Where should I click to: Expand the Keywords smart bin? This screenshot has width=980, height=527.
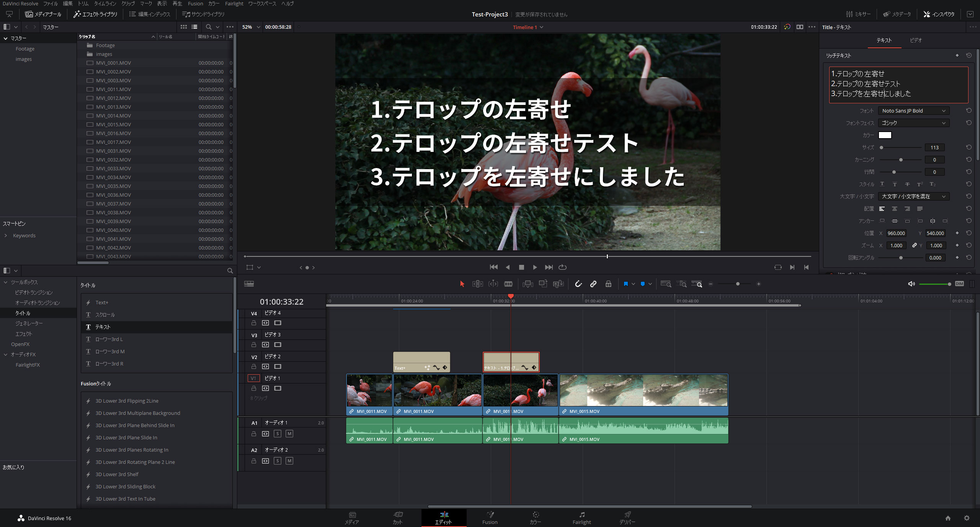pos(6,235)
